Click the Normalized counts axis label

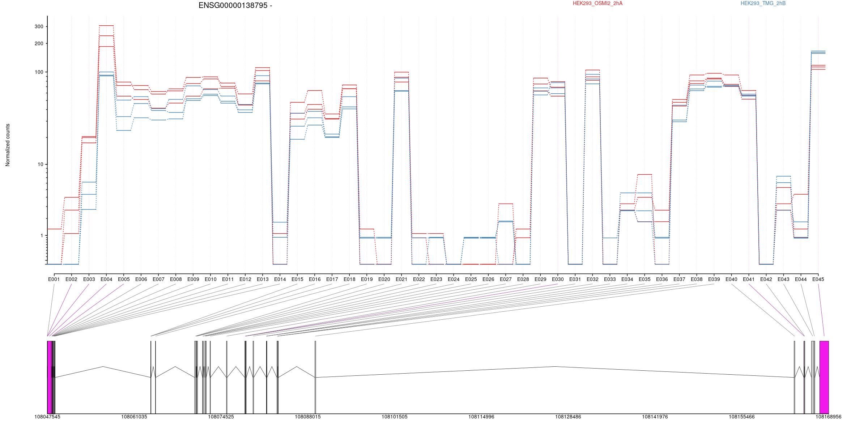[8, 145]
